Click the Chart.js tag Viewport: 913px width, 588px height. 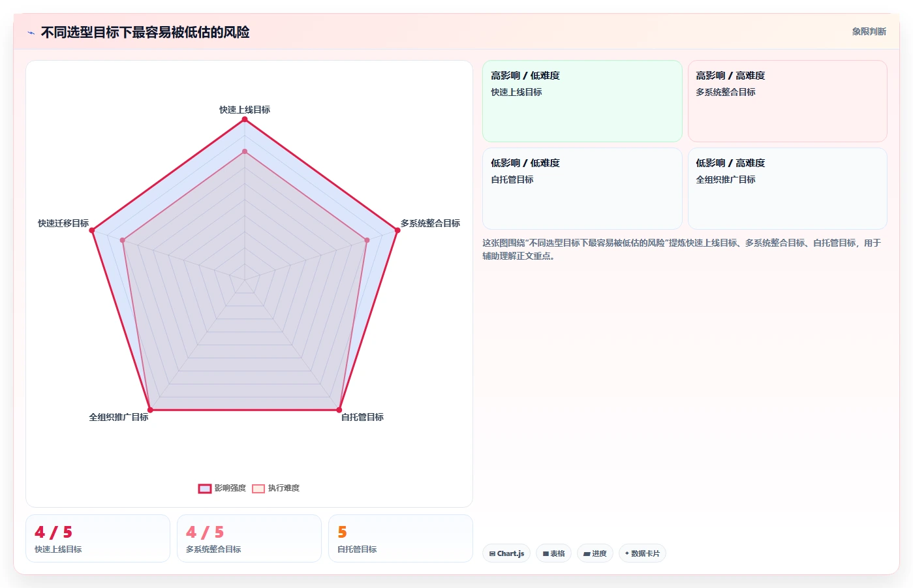click(506, 553)
